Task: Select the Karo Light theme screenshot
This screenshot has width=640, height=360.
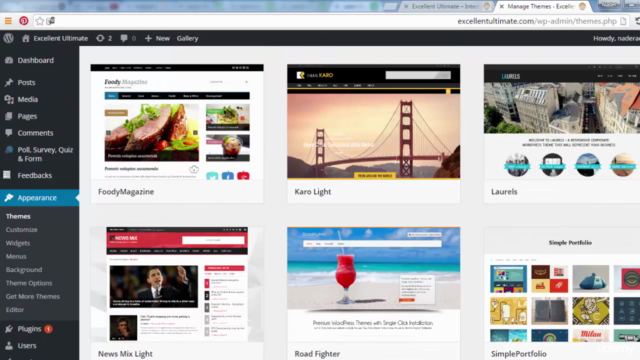Action: (x=373, y=122)
